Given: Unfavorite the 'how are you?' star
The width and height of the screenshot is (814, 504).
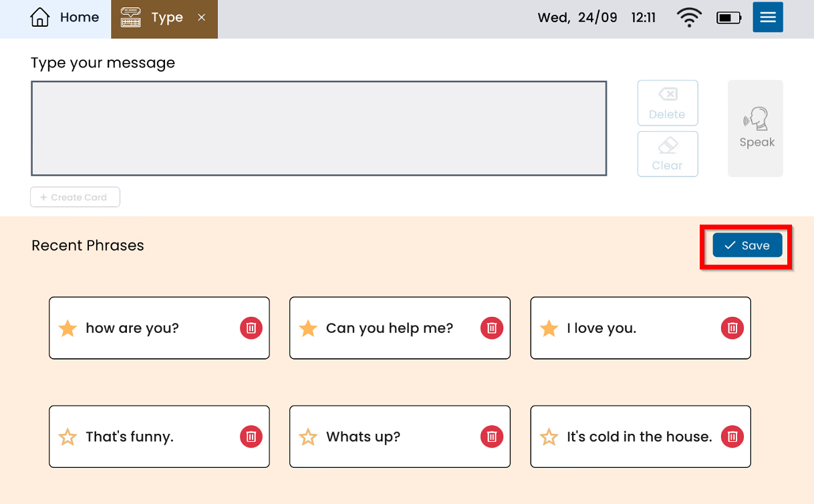Looking at the screenshot, I should (67, 328).
